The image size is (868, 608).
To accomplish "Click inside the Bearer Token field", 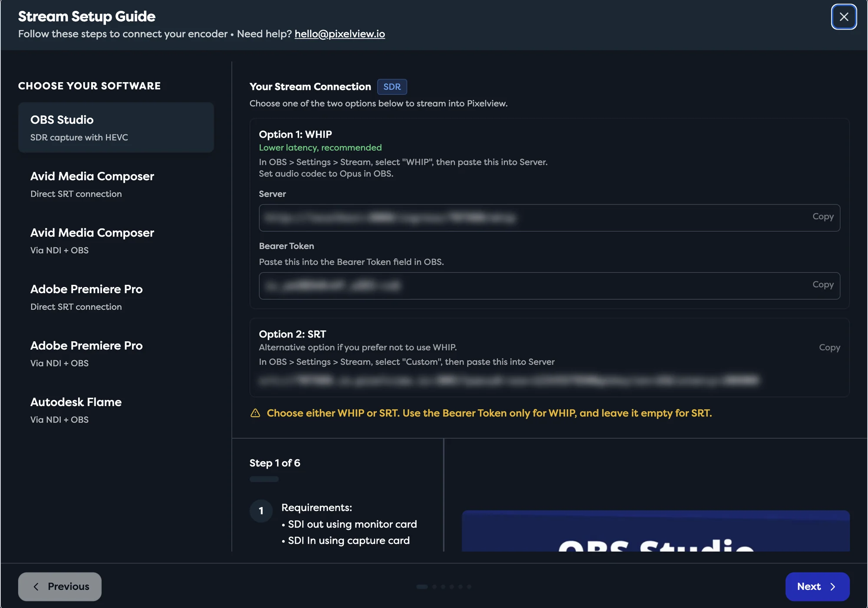I will click(549, 286).
